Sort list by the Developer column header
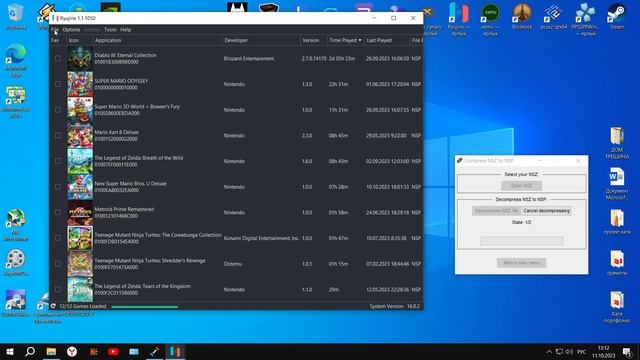 (x=261, y=40)
